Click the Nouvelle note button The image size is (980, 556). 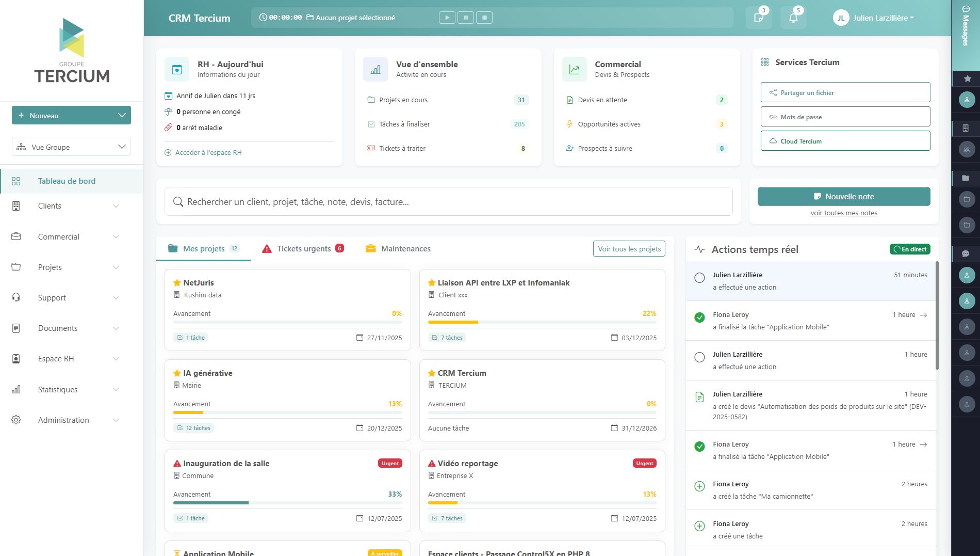(843, 196)
